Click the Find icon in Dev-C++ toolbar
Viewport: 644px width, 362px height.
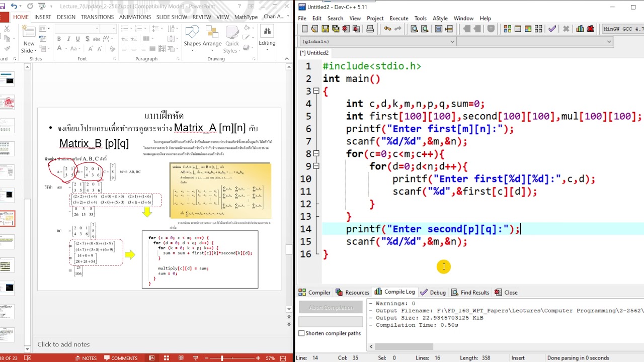click(x=414, y=29)
